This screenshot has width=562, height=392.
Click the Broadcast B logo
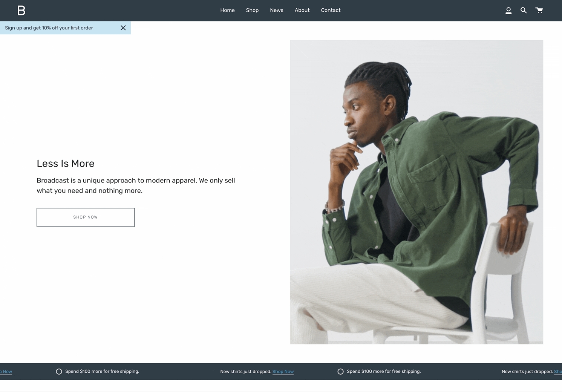coord(21,11)
